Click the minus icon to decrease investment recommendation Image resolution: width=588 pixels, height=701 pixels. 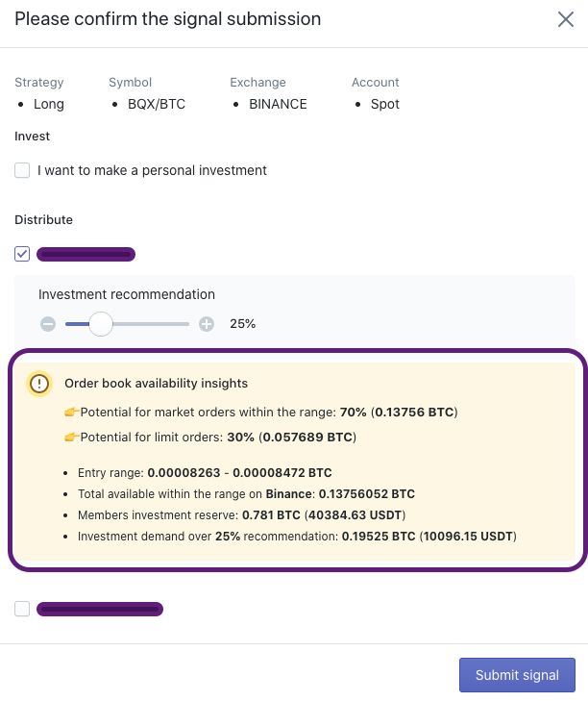[48, 324]
